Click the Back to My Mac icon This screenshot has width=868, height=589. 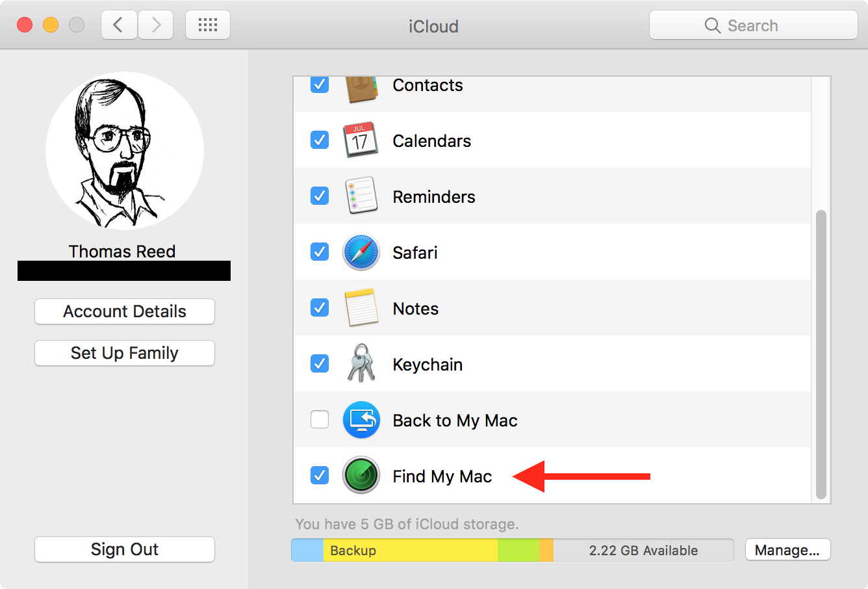pyautogui.click(x=361, y=420)
